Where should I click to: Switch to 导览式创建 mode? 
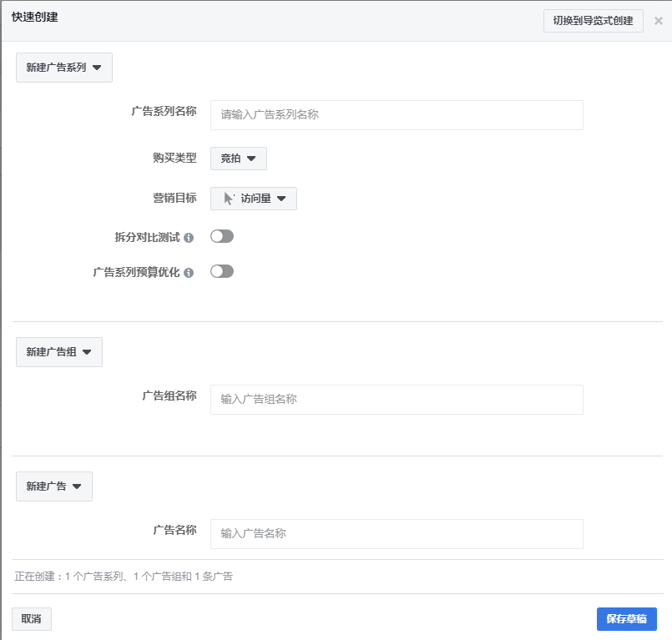[593, 20]
